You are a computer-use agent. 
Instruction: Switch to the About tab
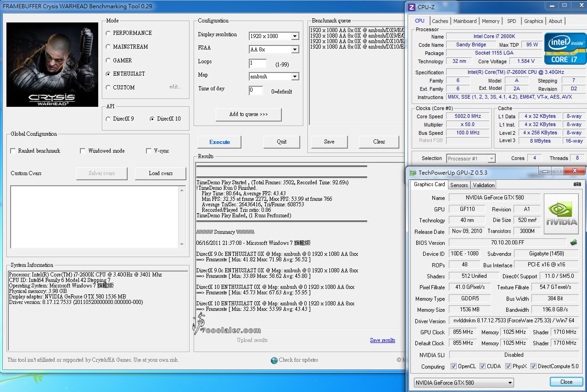(x=555, y=21)
